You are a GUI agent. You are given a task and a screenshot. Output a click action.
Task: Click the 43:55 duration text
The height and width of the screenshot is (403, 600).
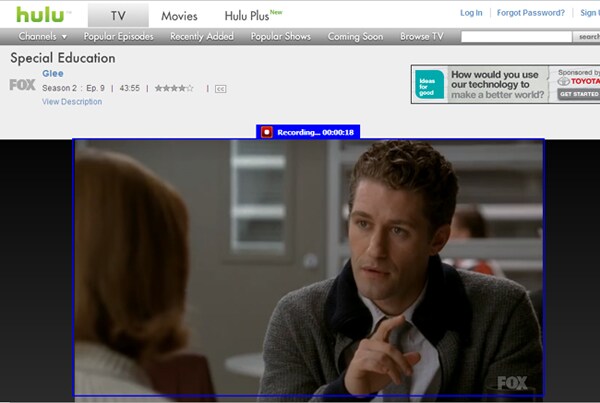(130, 88)
